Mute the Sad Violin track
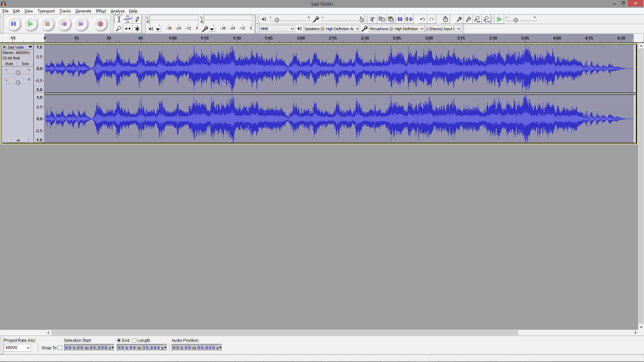Screen dimensions: 644x362 [x=9, y=64]
